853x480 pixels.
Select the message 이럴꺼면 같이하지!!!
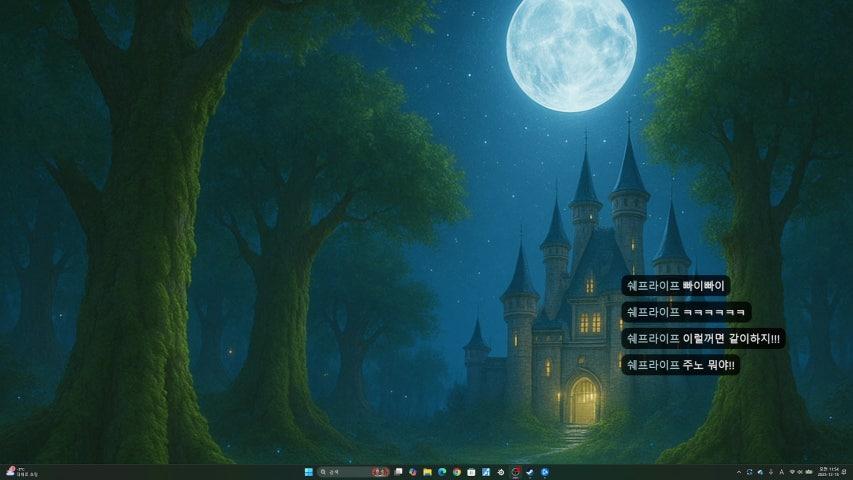pyautogui.click(x=704, y=339)
